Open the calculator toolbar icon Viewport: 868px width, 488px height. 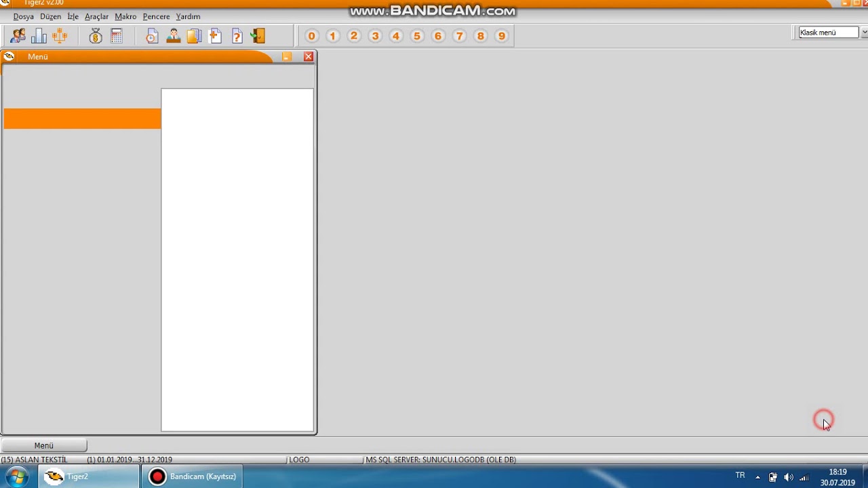117,36
